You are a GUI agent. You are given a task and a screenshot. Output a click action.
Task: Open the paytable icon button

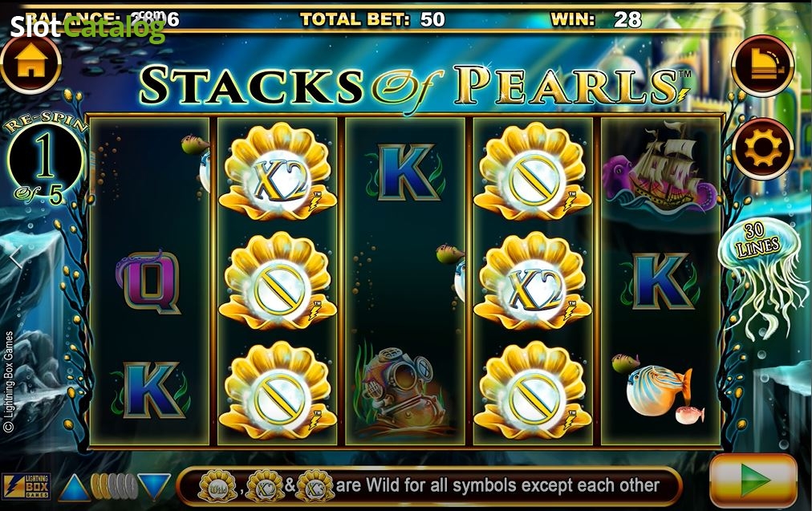(763, 66)
